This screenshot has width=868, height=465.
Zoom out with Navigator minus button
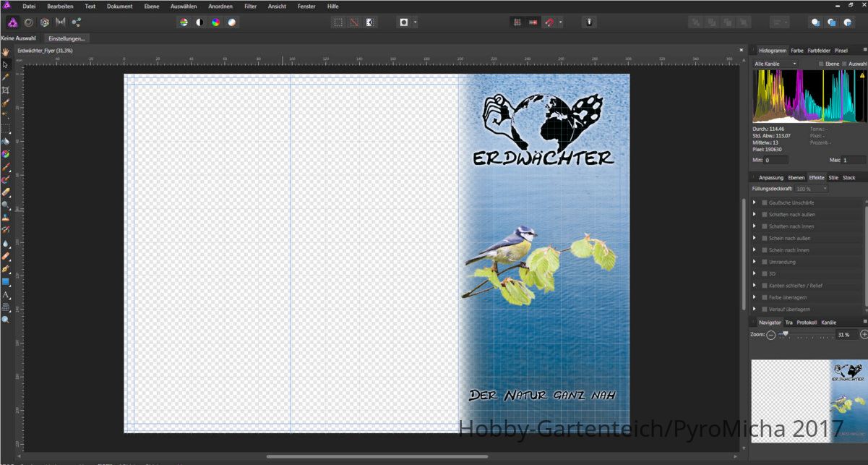(x=771, y=335)
